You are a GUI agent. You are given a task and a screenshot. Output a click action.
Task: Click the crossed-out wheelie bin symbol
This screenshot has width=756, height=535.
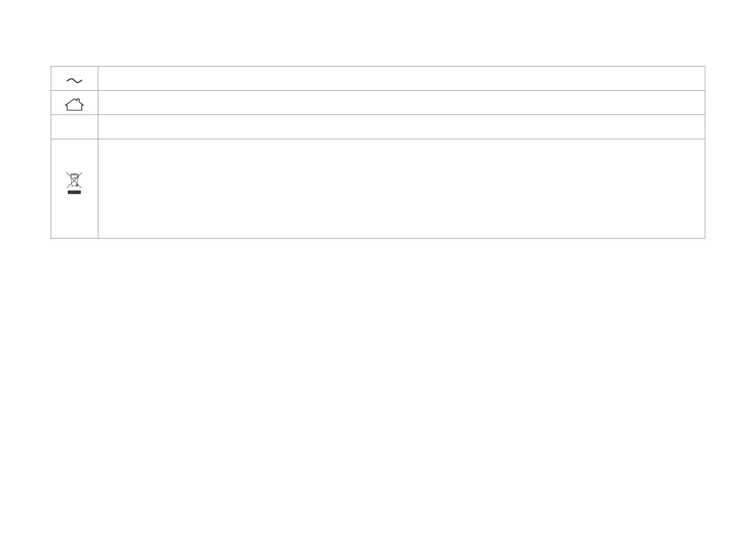74,180
